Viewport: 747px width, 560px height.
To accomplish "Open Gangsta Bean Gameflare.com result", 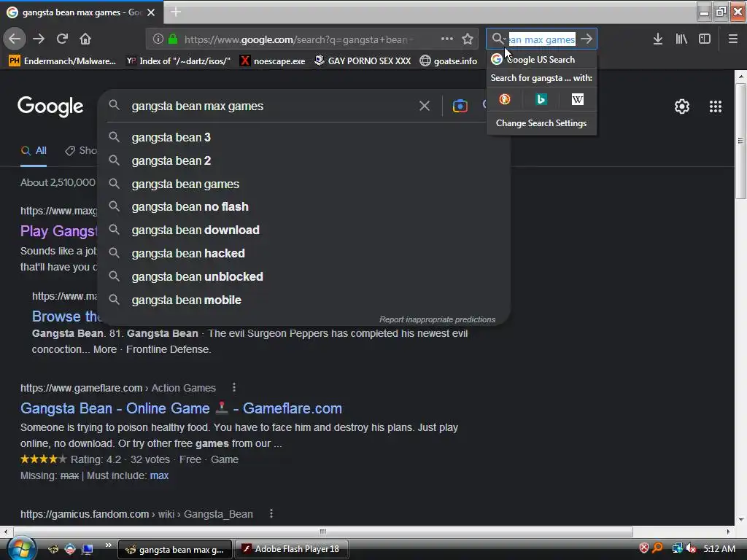I will click(x=181, y=408).
